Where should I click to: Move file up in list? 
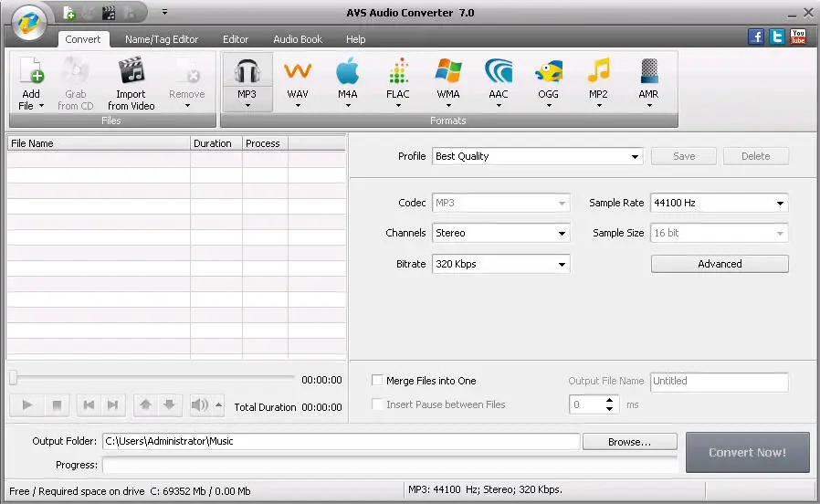click(x=145, y=404)
